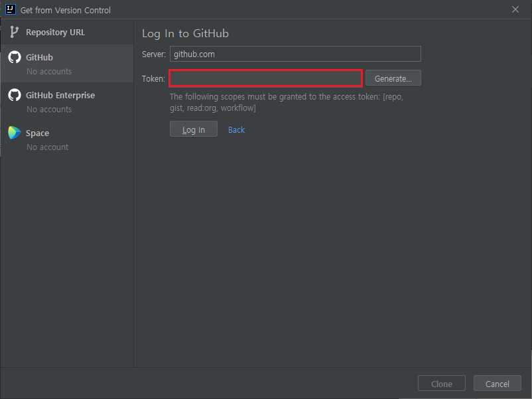Open the GitHub Enterprise sidebar entry
This screenshot has height=399, width=532.
click(x=67, y=102)
